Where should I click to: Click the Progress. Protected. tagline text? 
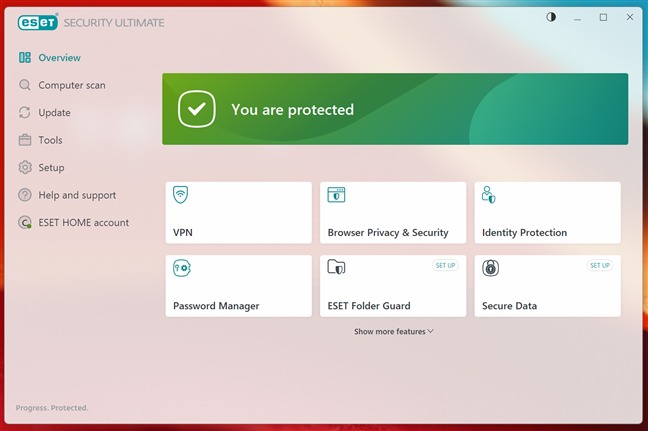[52, 408]
